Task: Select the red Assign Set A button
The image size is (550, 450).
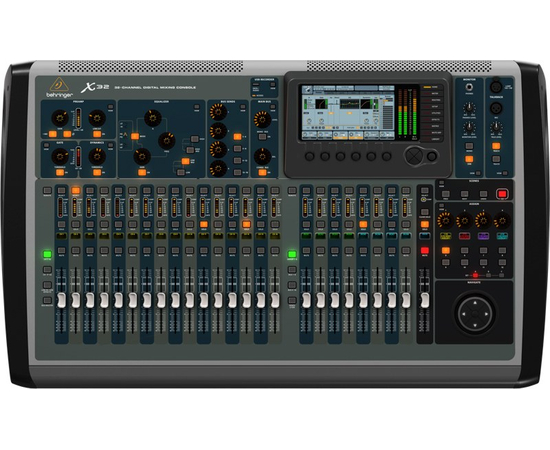Action: pyautogui.click(x=476, y=275)
